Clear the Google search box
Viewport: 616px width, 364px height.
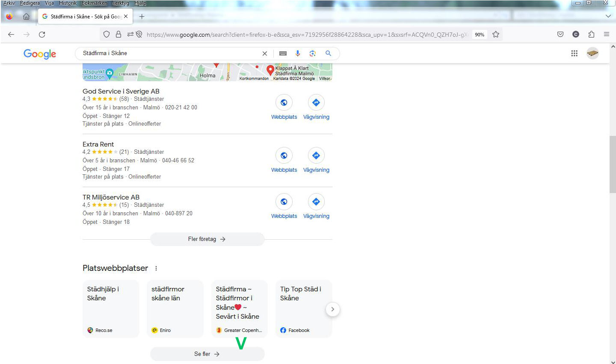point(265,53)
